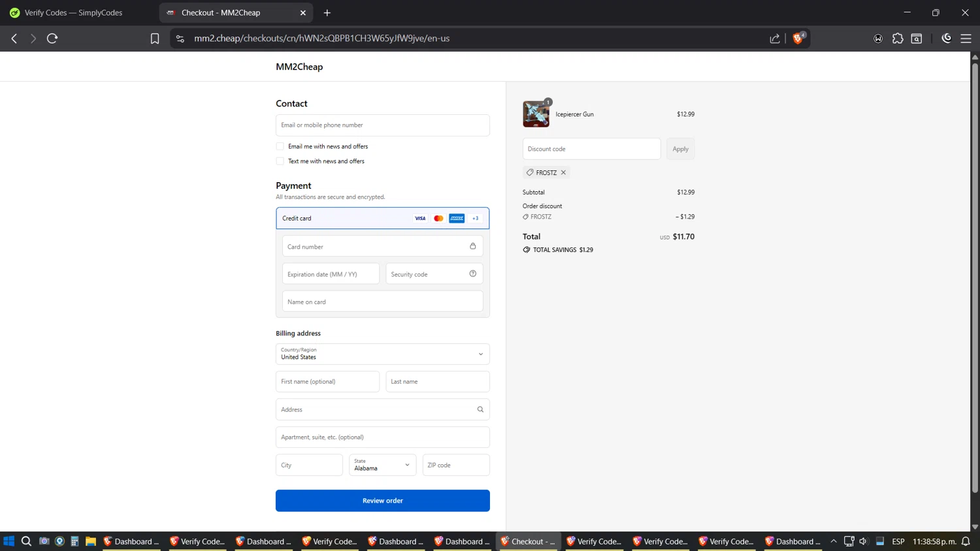The width and height of the screenshot is (980, 551).
Task: Click the Name on card field
Action: [x=383, y=302]
